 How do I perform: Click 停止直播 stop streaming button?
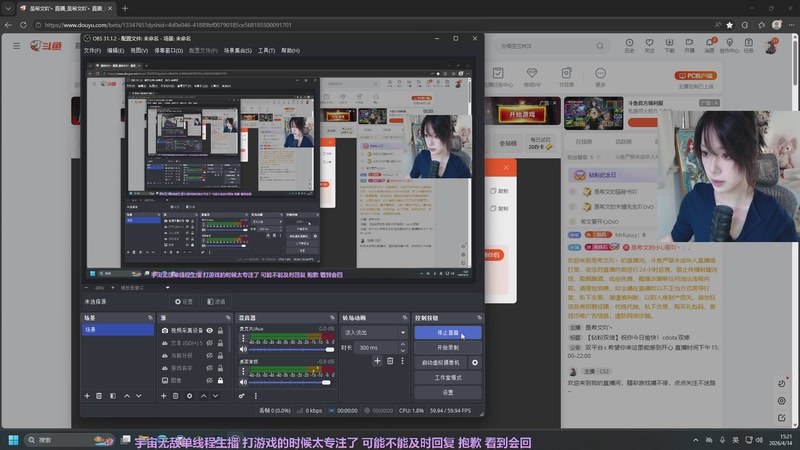(447, 333)
